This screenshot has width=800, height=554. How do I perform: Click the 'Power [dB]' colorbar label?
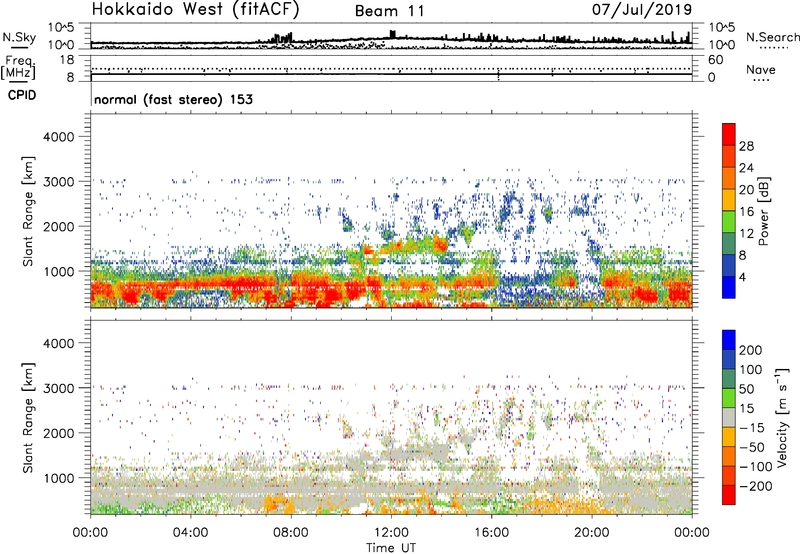click(763, 211)
